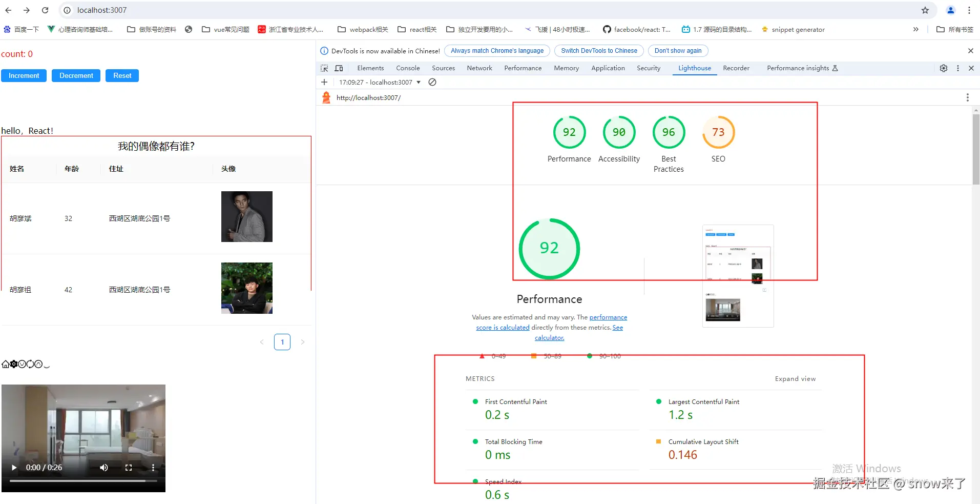The image size is (980, 504).
Task: Switch to the Elements tab
Action: (370, 68)
